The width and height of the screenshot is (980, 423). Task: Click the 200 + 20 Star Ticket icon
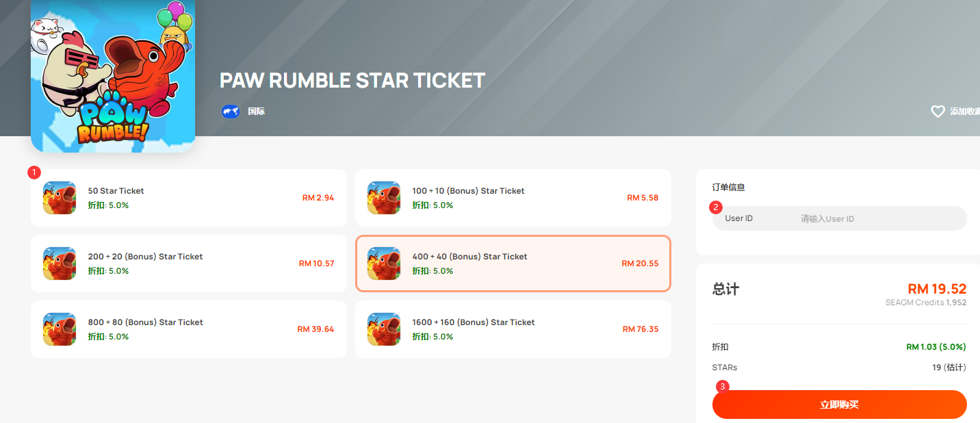(60, 264)
